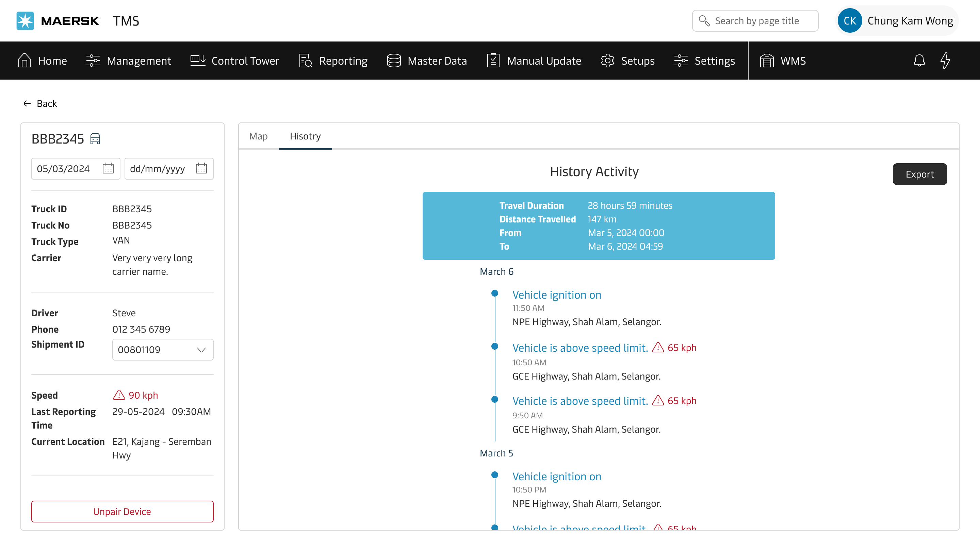Click the 11:50 AM ignition timeline marker
This screenshot has height=551, width=980.
(494, 293)
